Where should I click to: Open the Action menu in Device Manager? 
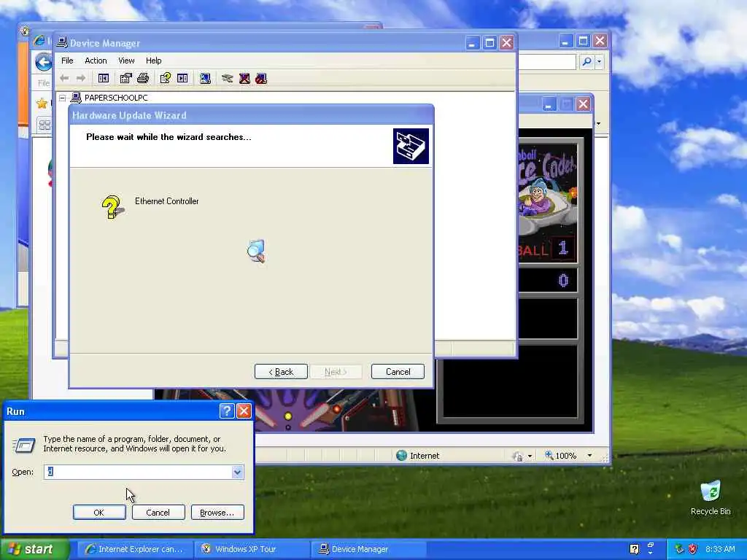(96, 61)
